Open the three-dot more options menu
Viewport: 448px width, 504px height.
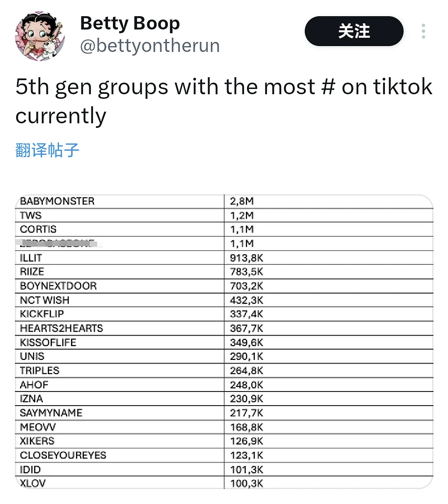[x=423, y=31]
